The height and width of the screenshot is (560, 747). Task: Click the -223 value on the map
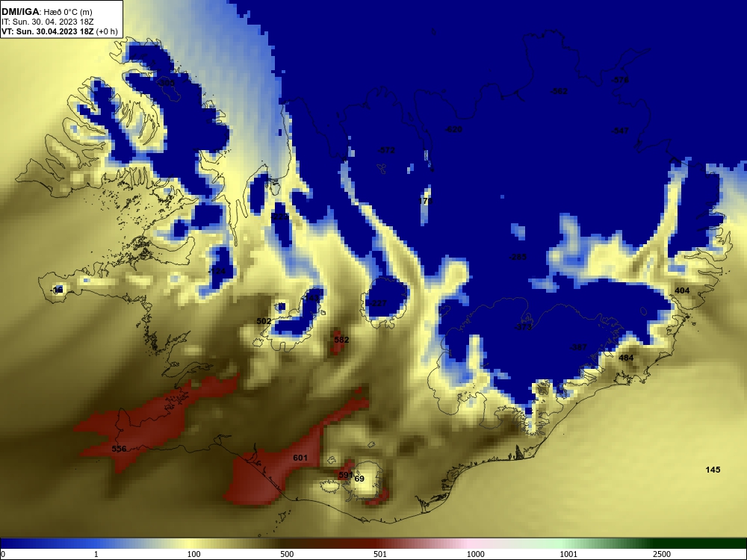(279, 217)
